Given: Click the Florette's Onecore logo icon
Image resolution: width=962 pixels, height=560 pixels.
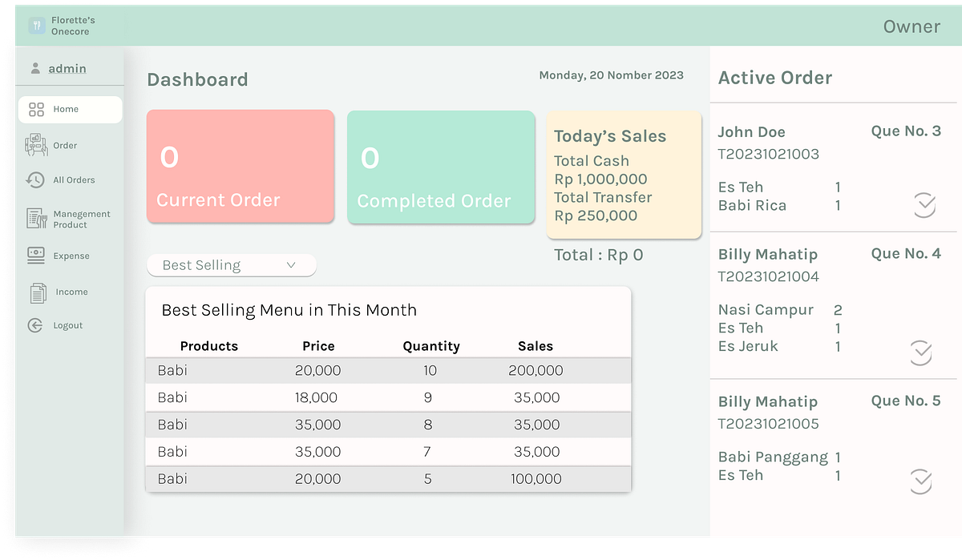Looking at the screenshot, I should click(36, 25).
